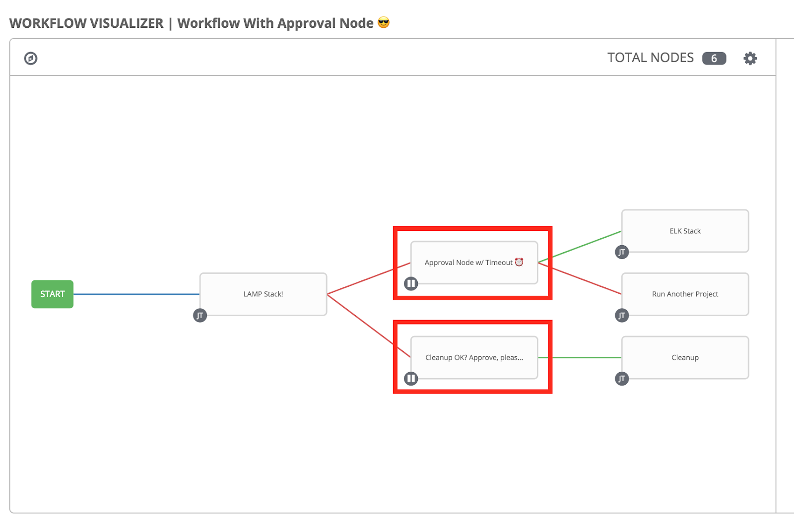The height and width of the screenshot is (532, 794).
Task: Click the TOTAL NODES count badge
Action: coord(714,58)
